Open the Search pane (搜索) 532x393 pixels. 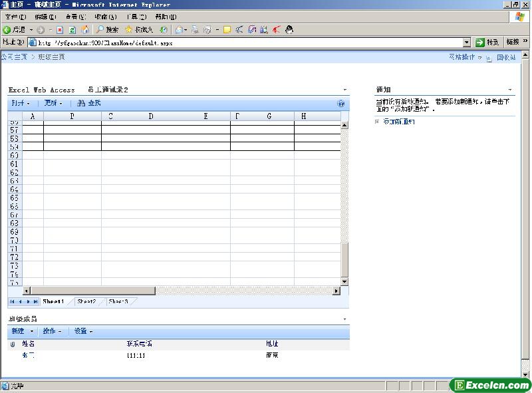[107, 30]
